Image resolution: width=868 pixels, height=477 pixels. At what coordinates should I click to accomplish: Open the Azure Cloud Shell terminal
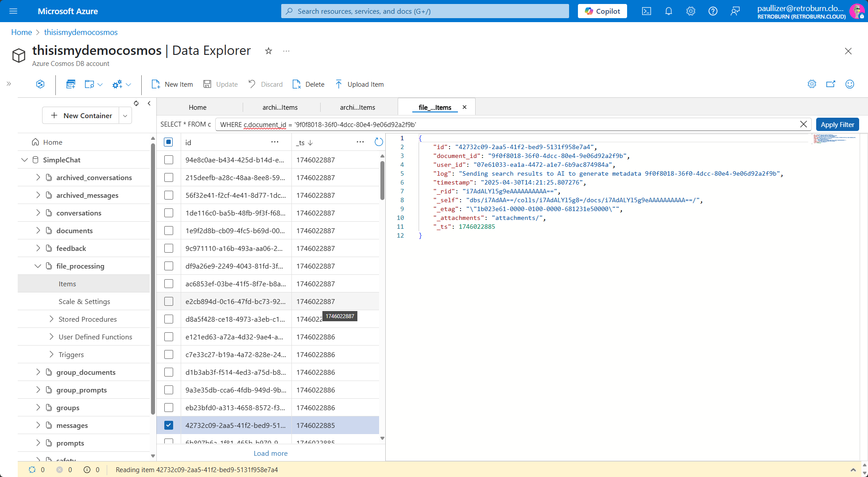pos(646,11)
